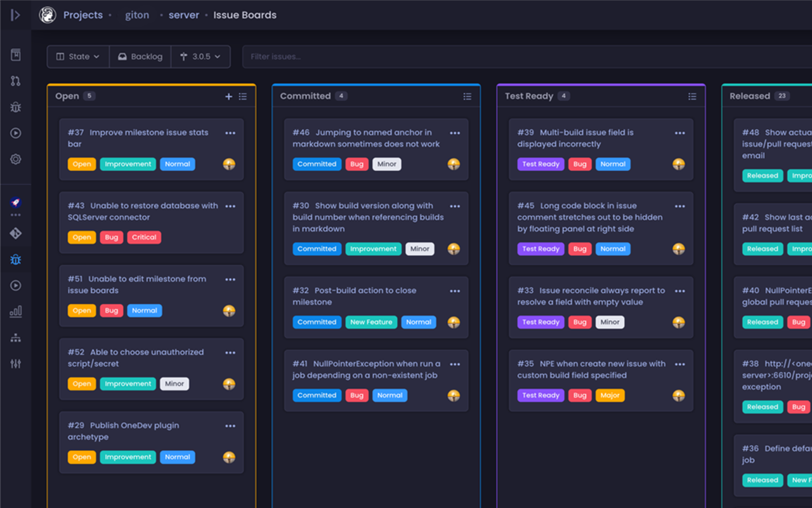Click the OneDev logo in the header
812x508 pixels.
(48, 15)
